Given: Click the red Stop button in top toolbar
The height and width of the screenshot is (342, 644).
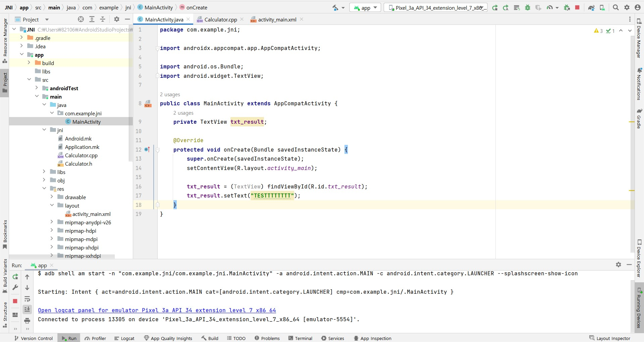Looking at the screenshot, I should (x=577, y=7).
